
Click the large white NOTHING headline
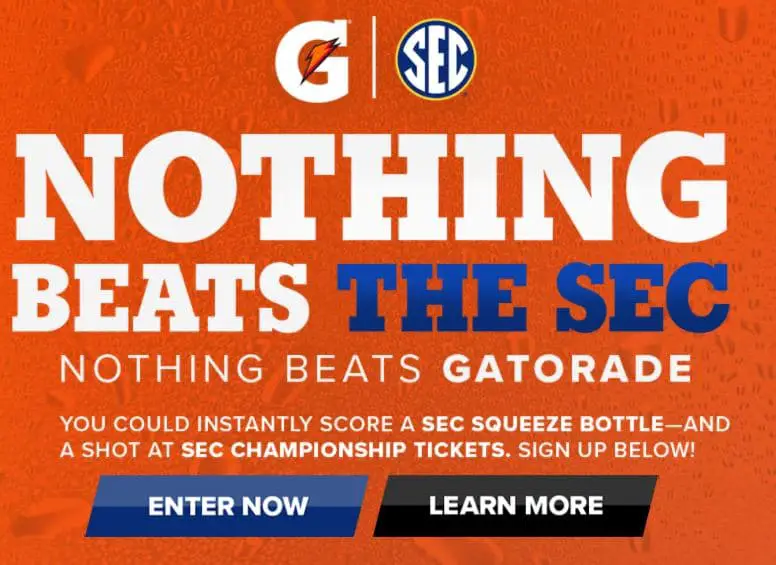pyautogui.click(x=372, y=187)
